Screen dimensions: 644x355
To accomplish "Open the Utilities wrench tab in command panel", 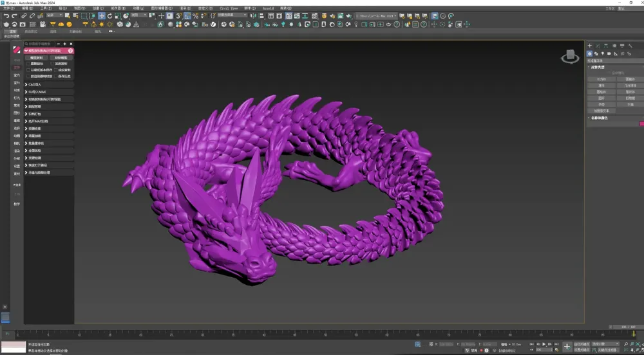I will 630,46.
